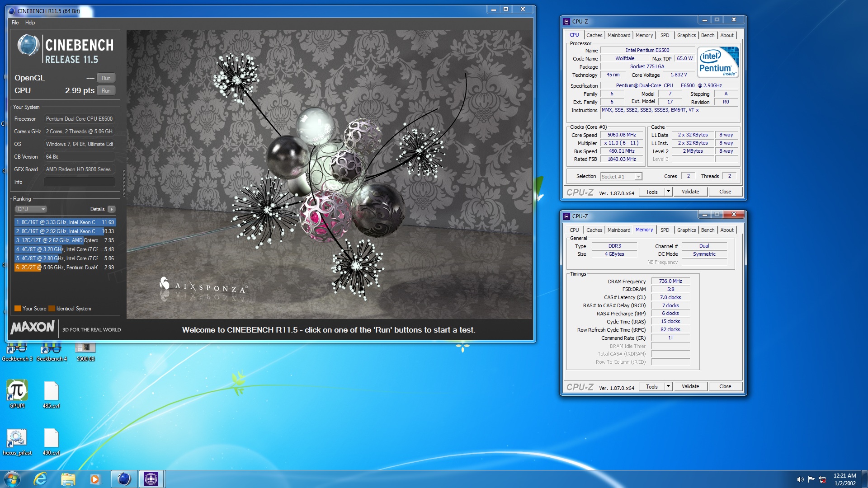Open Bench tab in lower CPU-Z
868x488 pixels.
[708, 230]
